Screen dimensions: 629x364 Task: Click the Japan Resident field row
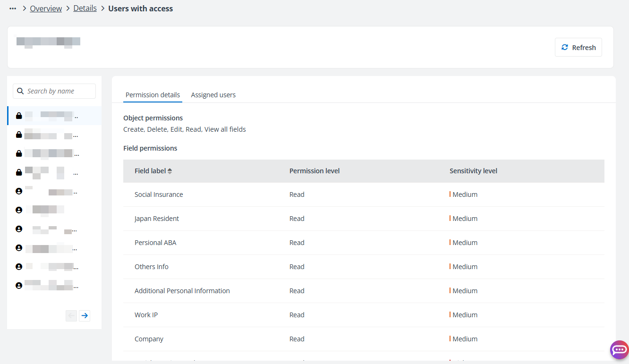pyautogui.click(x=157, y=218)
